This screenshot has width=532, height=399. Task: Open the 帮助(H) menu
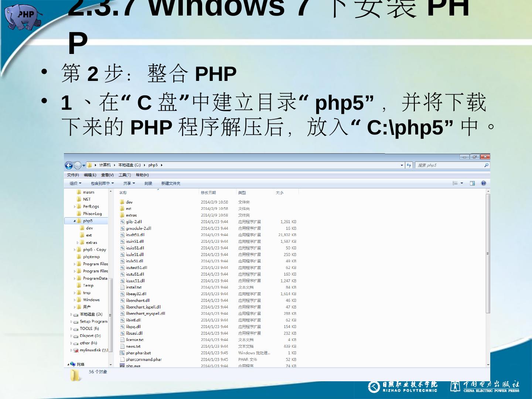[142, 175]
